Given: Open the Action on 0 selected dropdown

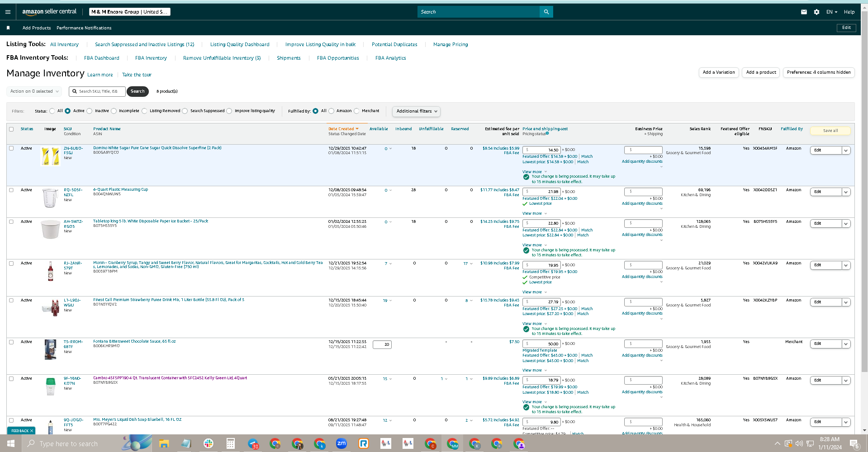Looking at the screenshot, I should point(34,91).
